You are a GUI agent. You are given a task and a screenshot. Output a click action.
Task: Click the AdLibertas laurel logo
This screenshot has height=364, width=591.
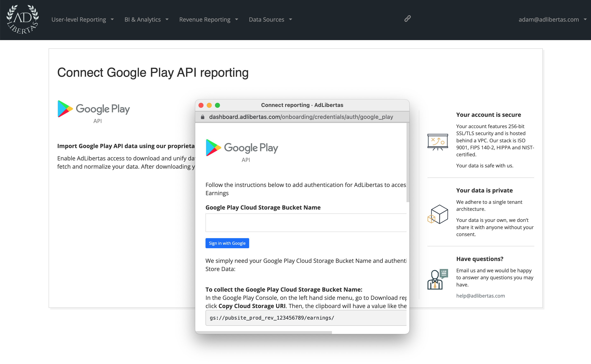tap(22, 19)
